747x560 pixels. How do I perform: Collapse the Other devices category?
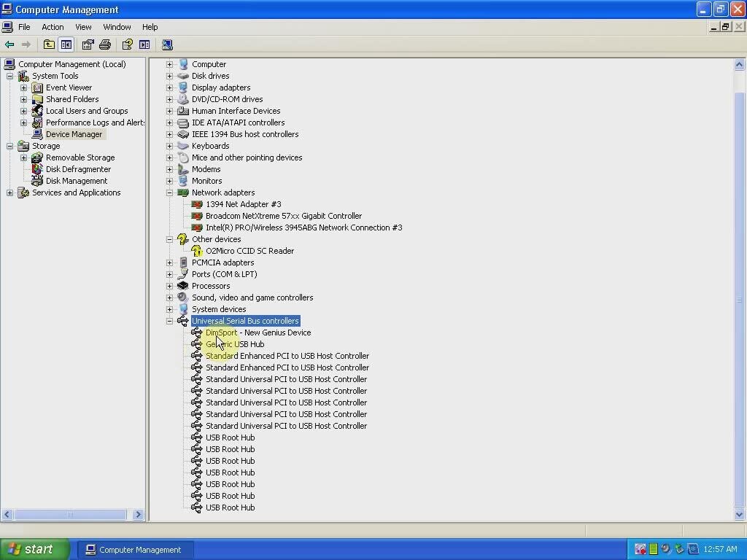click(169, 239)
